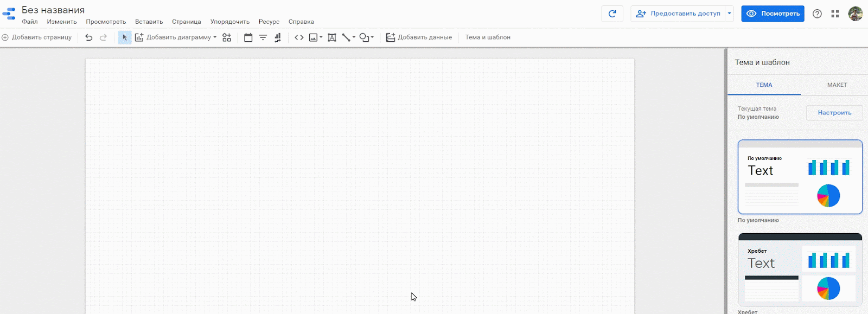
Task: Select the text box tool icon
Action: pyautogui.click(x=332, y=37)
